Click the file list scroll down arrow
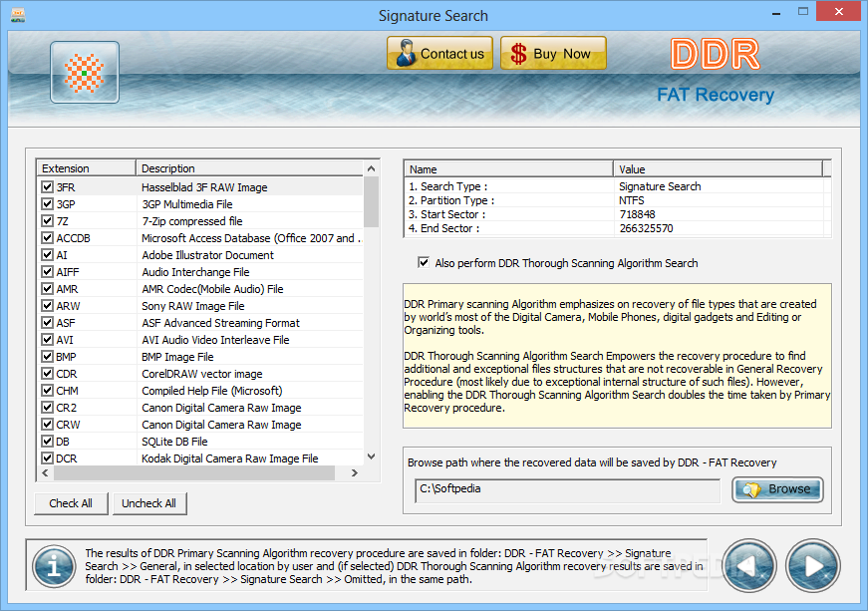Viewport: 868px width, 611px height. pyautogui.click(x=372, y=457)
